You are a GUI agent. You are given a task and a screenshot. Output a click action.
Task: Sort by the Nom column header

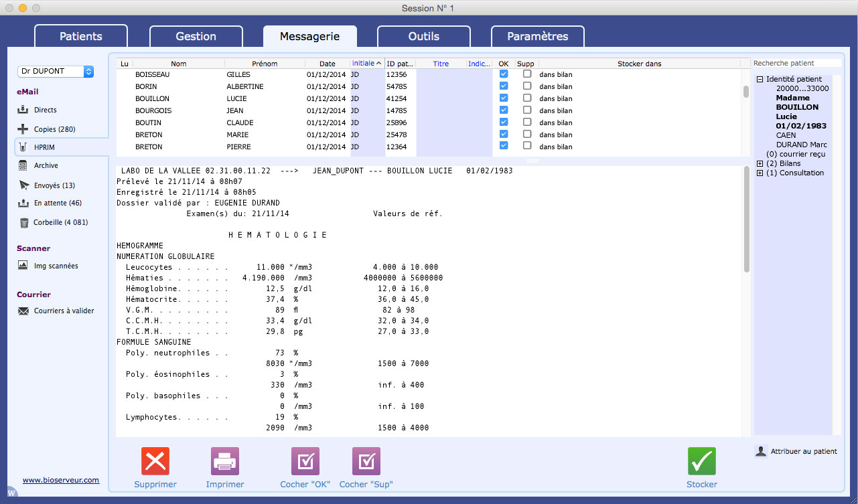(x=178, y=64)
